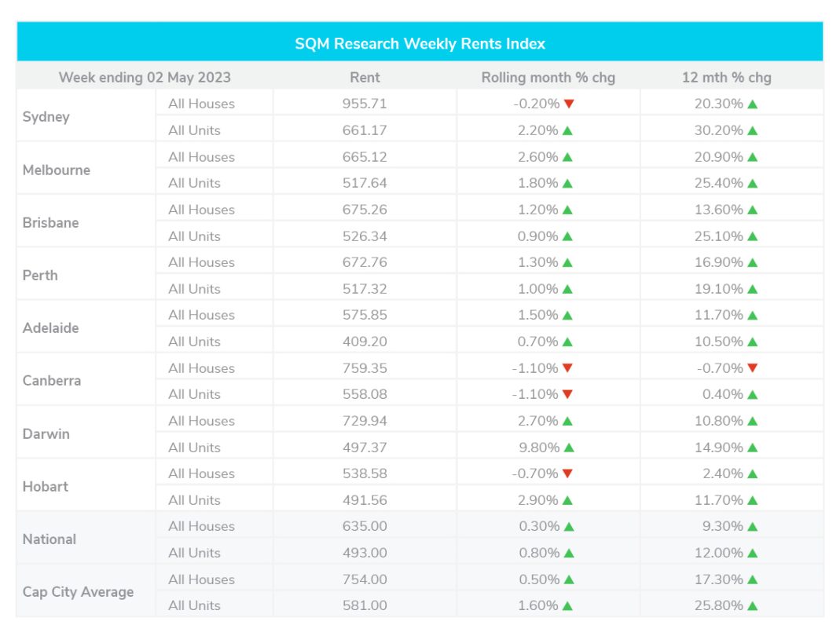Click the green up arrow beside 0.40%
The width and height of the screenshot is (840, 636).
click(752, 394)
